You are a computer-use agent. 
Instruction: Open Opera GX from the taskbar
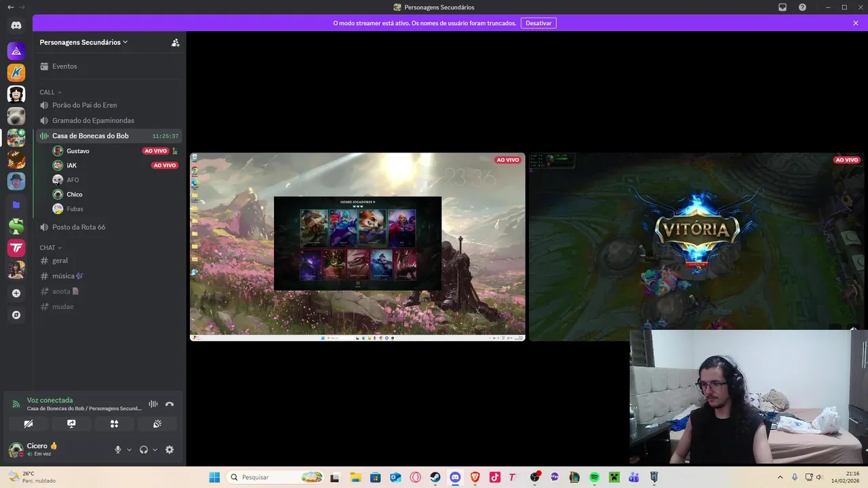click(415, 477)
